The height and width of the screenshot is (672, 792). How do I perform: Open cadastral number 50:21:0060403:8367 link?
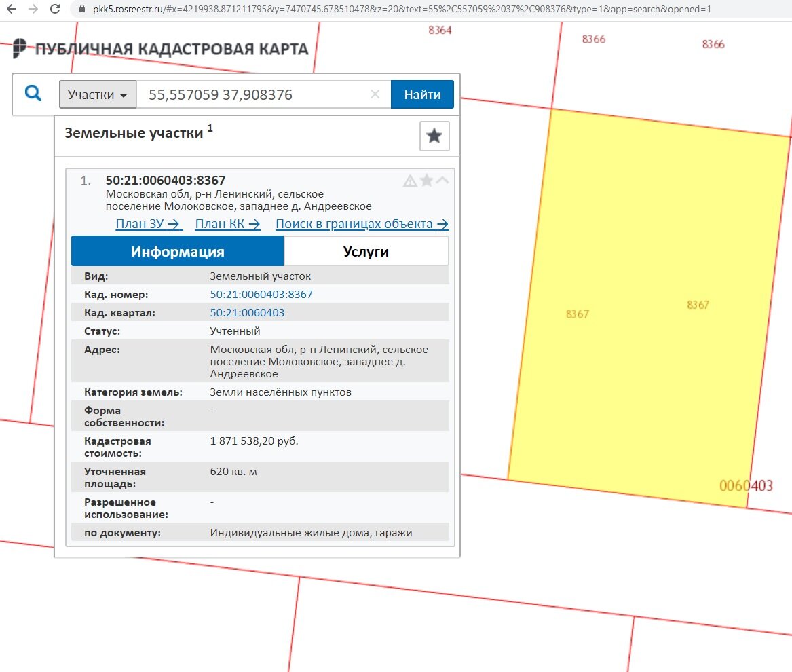[261, 294]
